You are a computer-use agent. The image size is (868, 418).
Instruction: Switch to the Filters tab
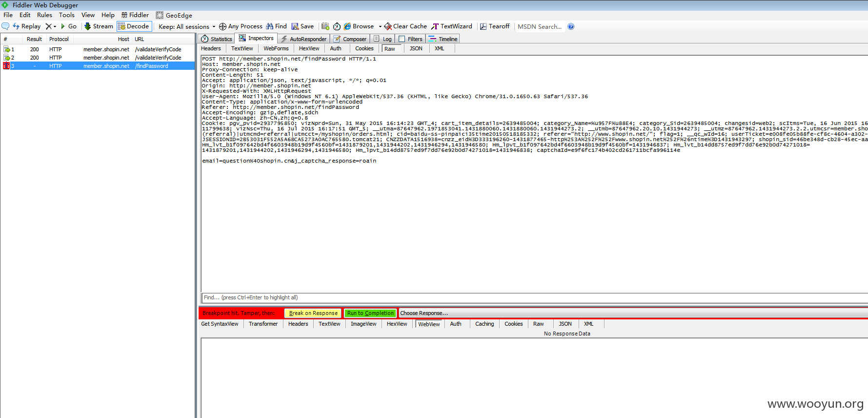(x=410, y=39)
